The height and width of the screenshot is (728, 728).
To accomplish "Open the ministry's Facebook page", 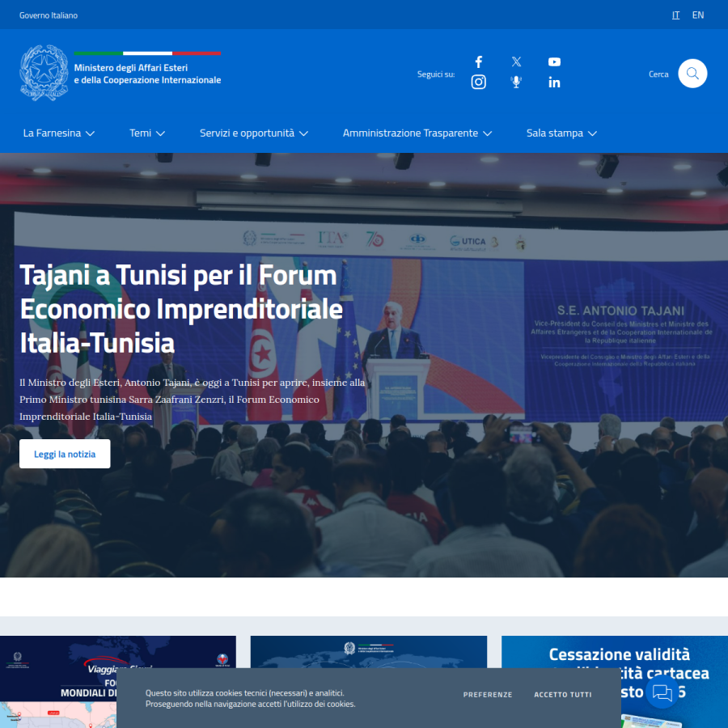I will [479, 61].
